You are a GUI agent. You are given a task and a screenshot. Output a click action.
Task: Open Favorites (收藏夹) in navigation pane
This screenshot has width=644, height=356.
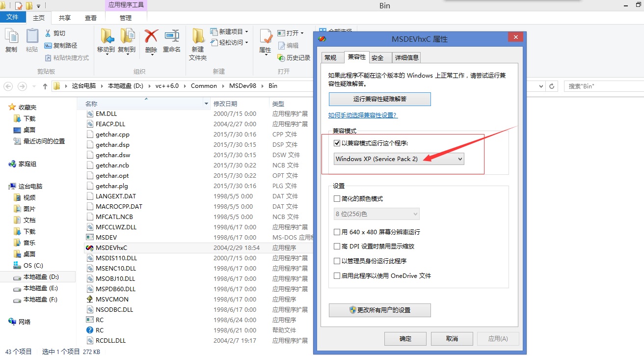tap(27, 107)
